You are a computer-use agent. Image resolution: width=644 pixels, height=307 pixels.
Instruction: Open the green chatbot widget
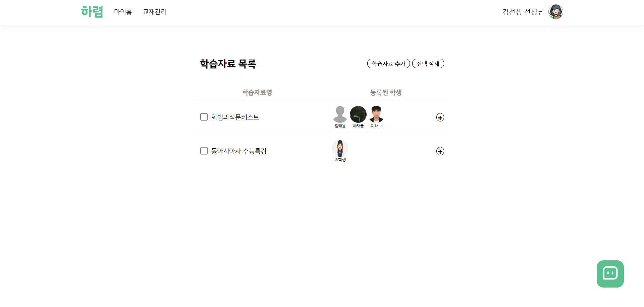coord(610,274)
